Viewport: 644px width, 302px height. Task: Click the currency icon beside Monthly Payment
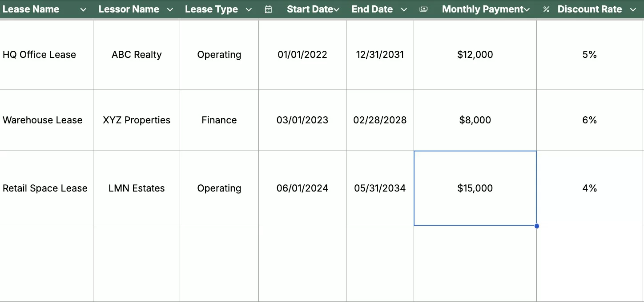[423, 9]
